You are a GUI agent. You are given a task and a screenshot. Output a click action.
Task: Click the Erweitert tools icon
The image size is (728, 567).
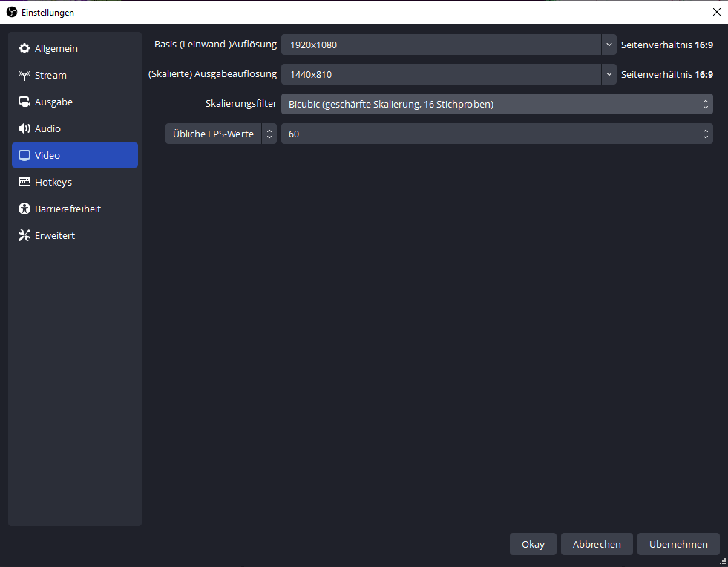tap(24, 236)
